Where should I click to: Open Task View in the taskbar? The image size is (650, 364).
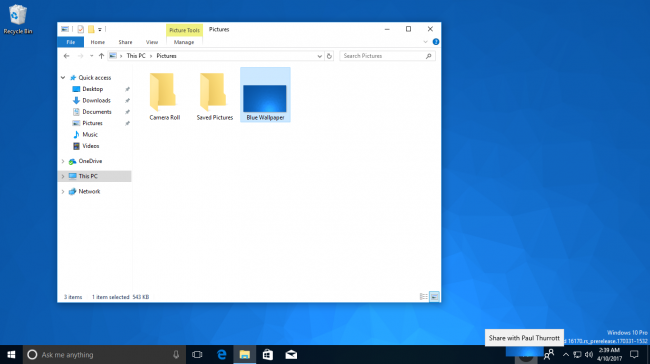tap(197, 354)
